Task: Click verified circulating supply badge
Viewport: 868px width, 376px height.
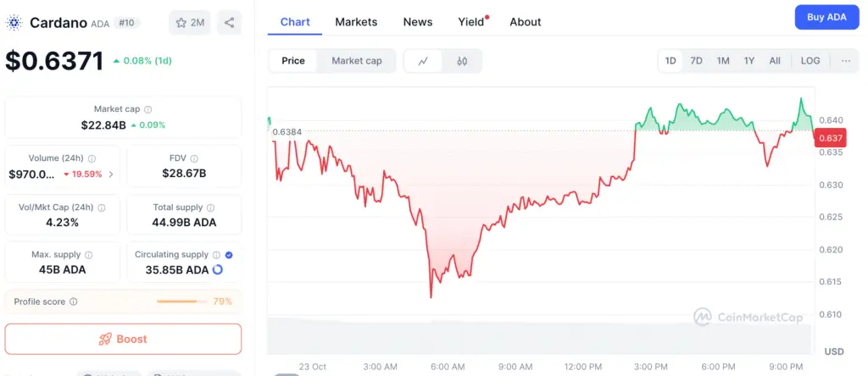Action: click(229, 254)
